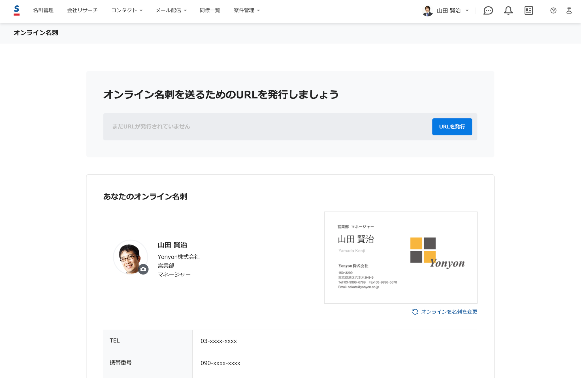Click the Yonyon business card image

pos(400,257)
